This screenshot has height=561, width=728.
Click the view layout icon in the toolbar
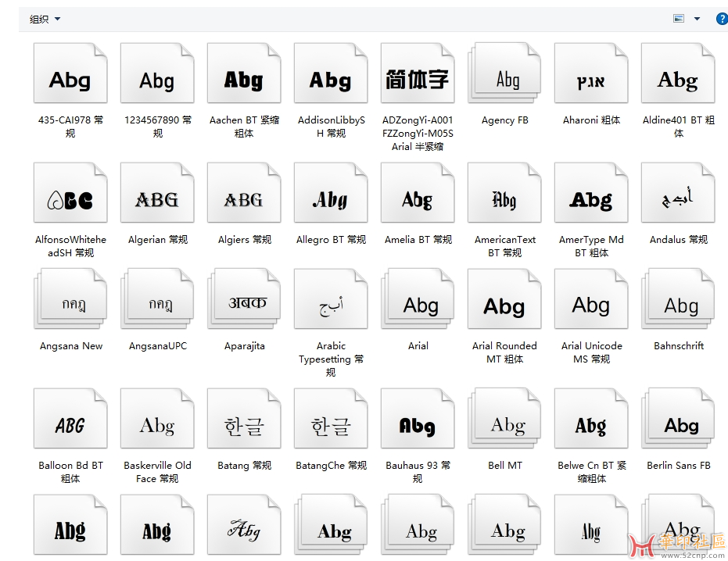pos(679,19)
